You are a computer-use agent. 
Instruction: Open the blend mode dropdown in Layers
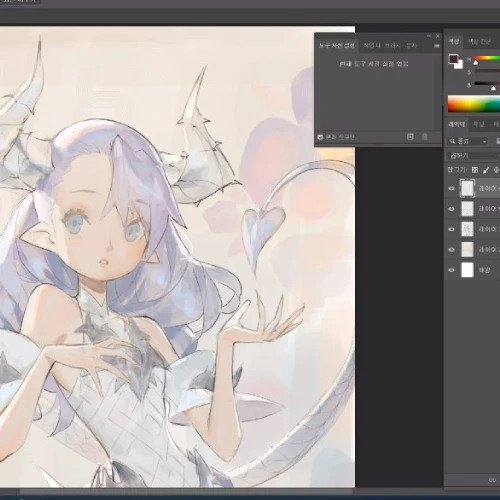[x=473, y=156]
